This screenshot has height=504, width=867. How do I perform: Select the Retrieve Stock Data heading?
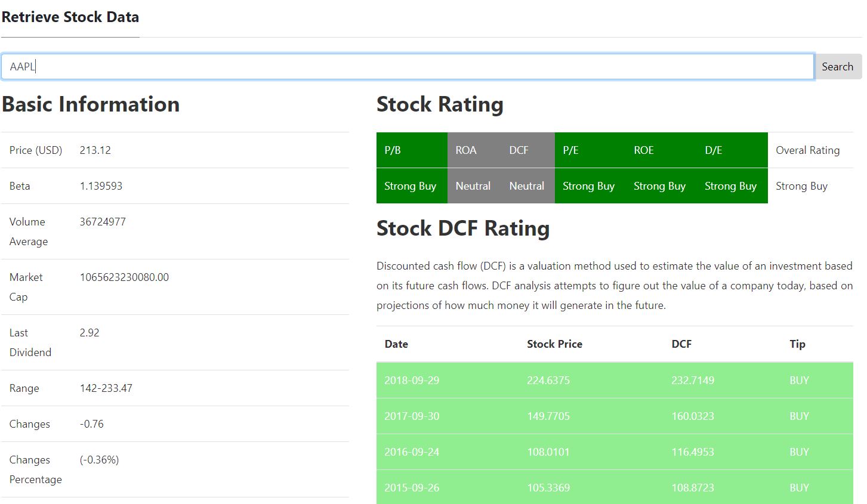[x=70, y=17]
